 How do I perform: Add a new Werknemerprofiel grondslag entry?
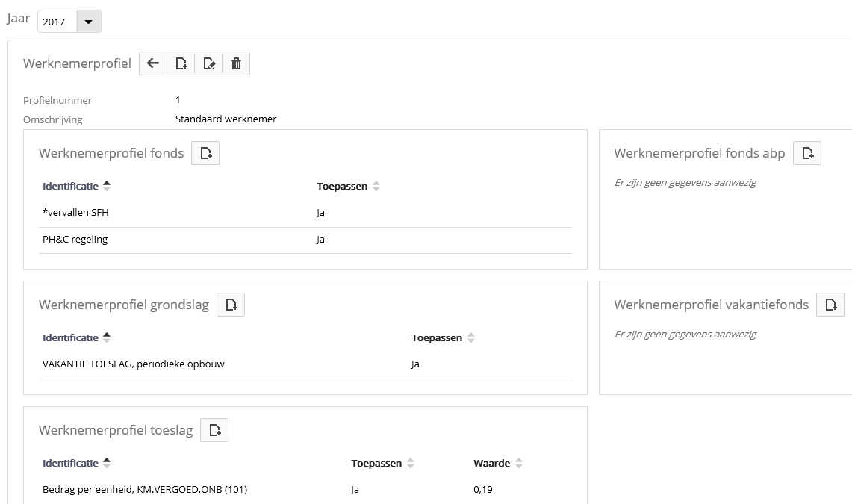tap(231, 305)
